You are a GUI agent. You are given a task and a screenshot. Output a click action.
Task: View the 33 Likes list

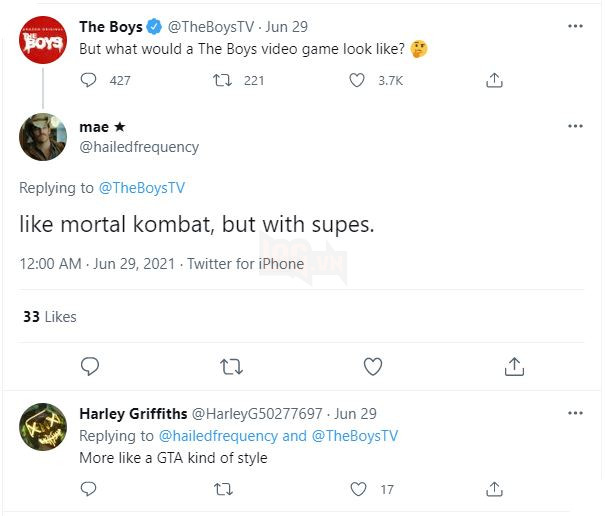49,317
